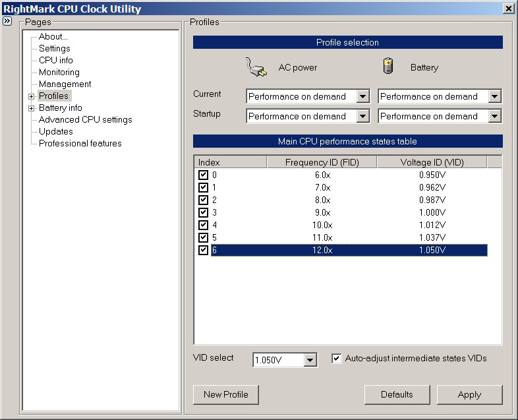Screen dimensions: 518x420
Task: Open the CPU info page
Action: point(56,60)
